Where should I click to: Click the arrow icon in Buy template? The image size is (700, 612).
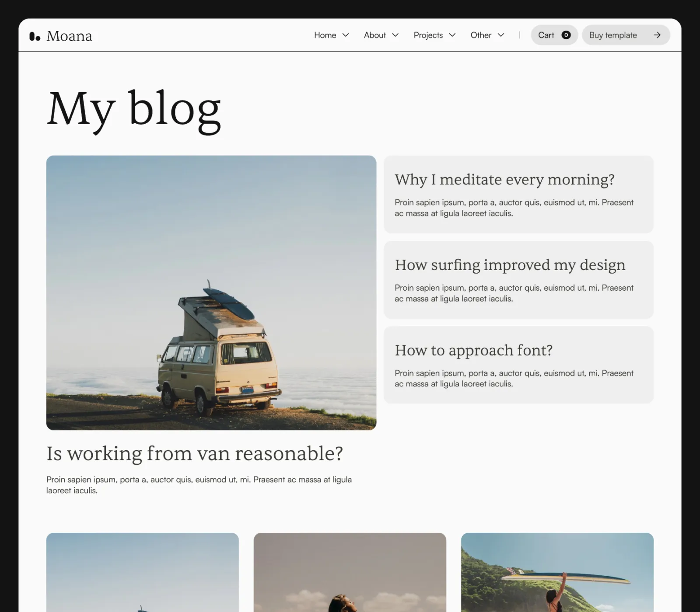(657, 35)
